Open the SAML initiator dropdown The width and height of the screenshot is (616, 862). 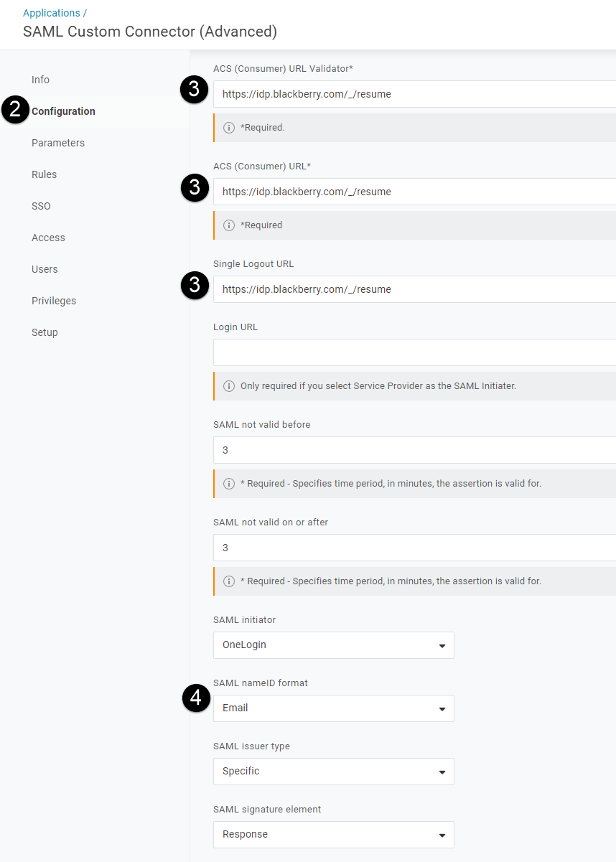tap(333, 645)
